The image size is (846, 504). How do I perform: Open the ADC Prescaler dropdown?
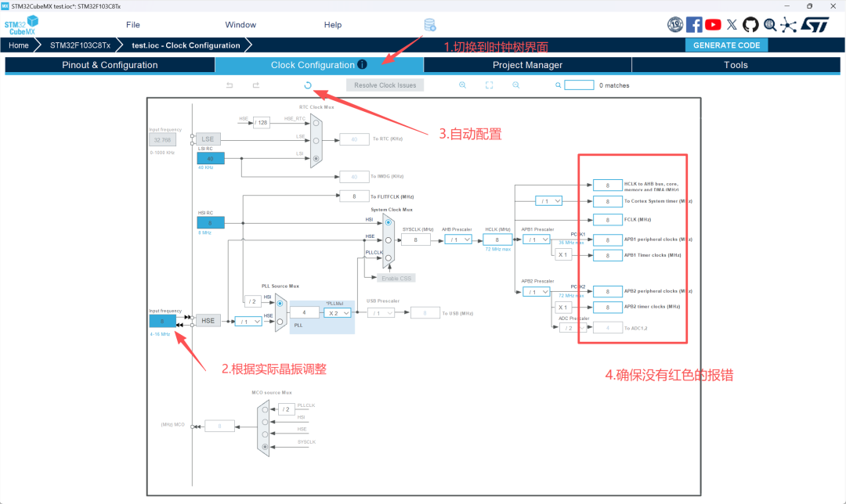tap(573, 328)
